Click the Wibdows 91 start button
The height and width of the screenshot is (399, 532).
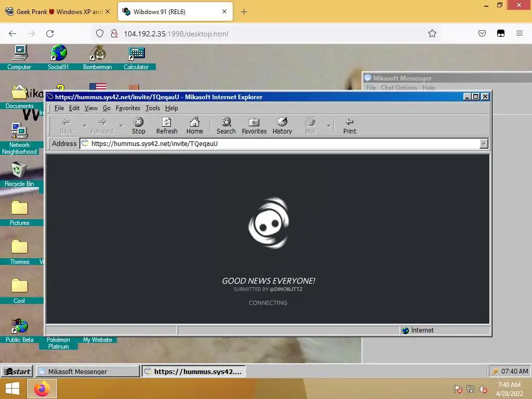pyautogui.click(x=17, y=371)
